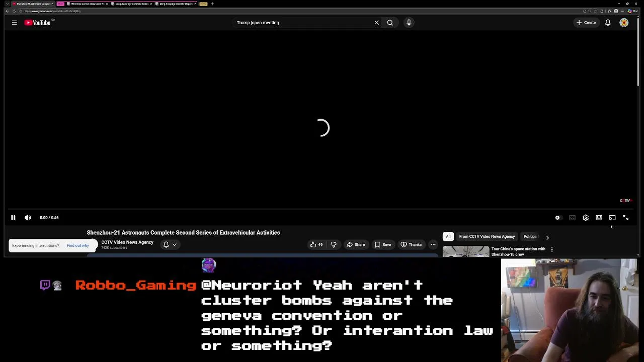Clear the search box with the X icon

(x=376, y=23)
